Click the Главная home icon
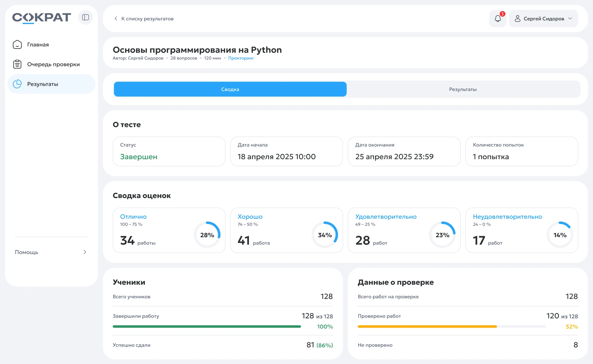 pyautogui.click(x=17, y=44)
